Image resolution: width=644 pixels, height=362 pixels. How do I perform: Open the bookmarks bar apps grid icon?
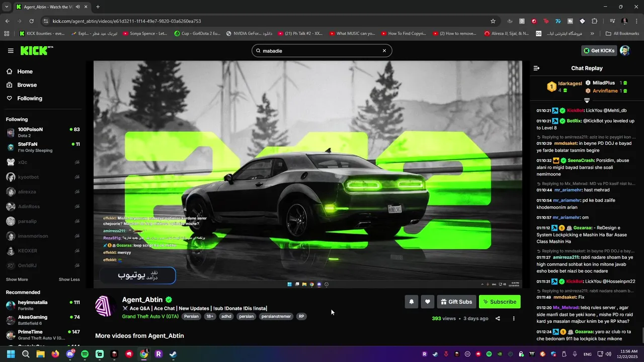7,34
